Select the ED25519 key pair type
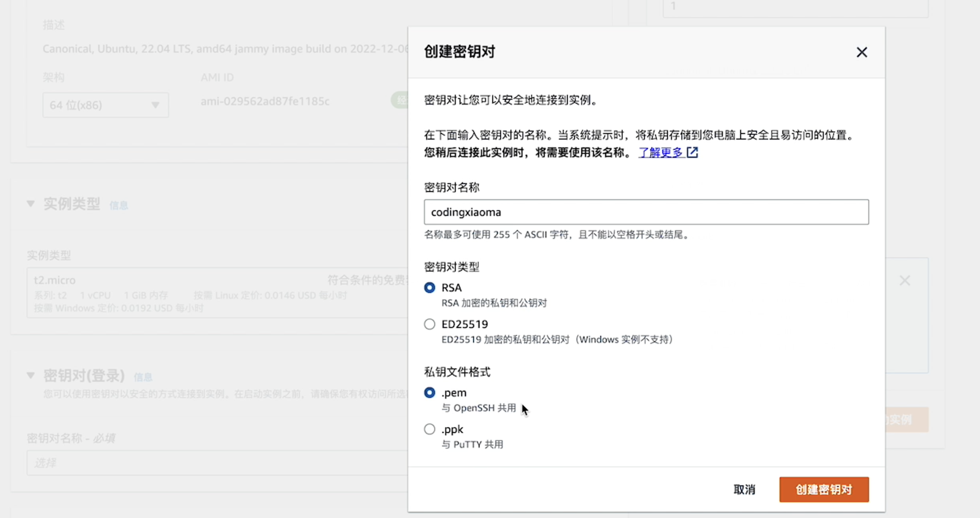 (429, 324)
